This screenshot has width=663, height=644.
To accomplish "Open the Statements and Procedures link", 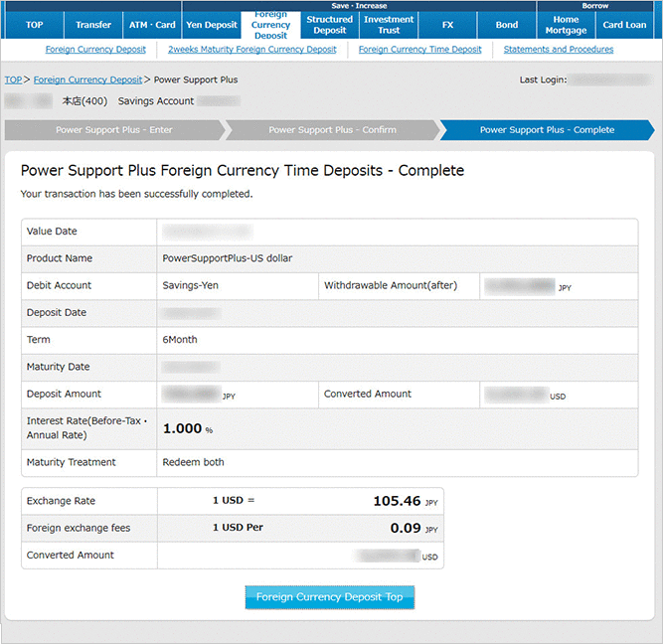I will point(558,50).
